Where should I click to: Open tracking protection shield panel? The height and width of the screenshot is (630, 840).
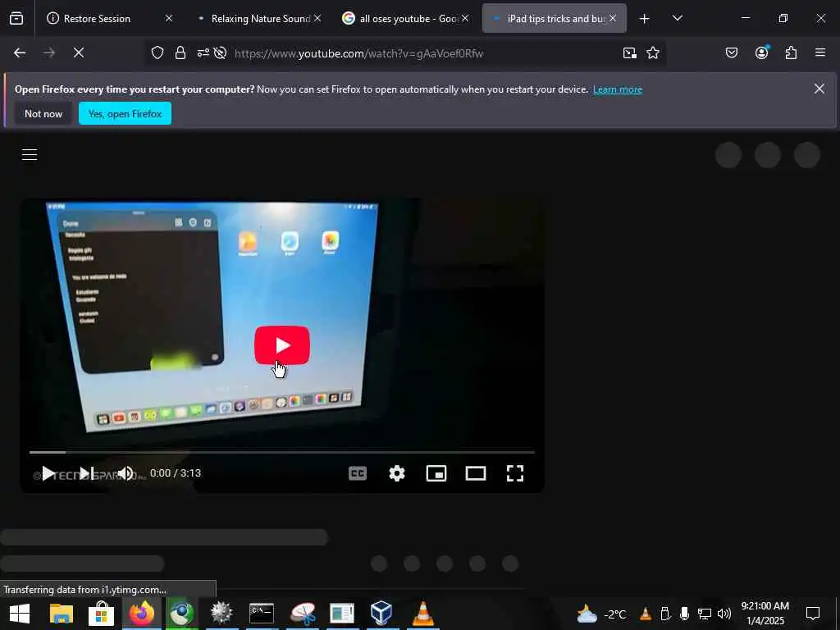pos(157,52)
